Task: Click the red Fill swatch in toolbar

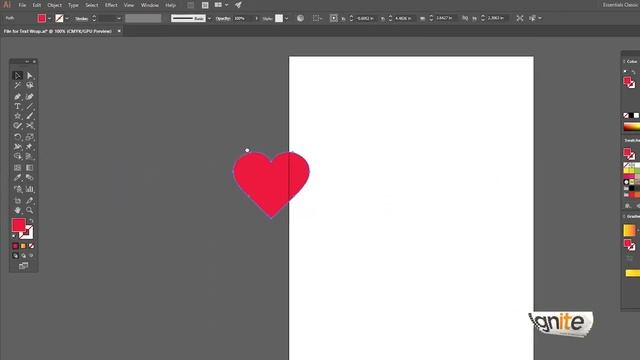Action: coord(18,225)
